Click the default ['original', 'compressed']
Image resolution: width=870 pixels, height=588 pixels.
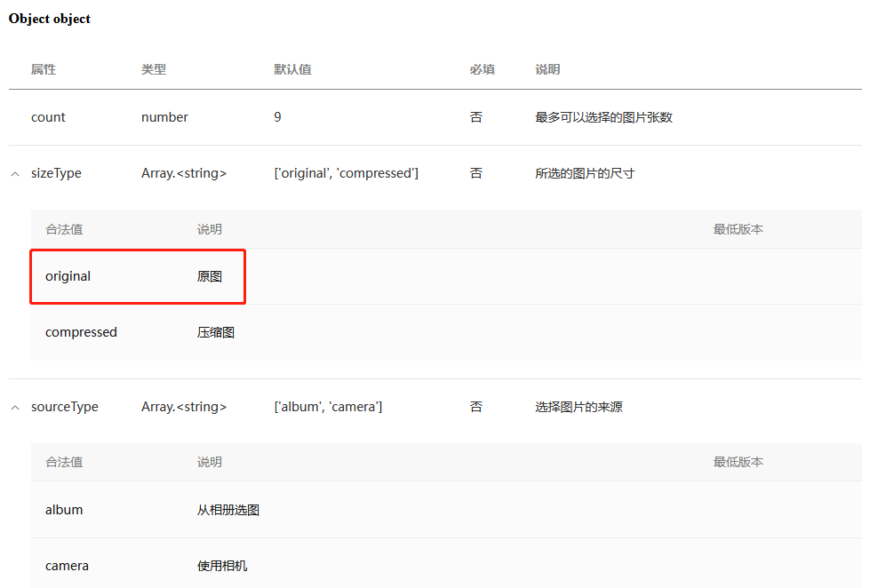347,173
